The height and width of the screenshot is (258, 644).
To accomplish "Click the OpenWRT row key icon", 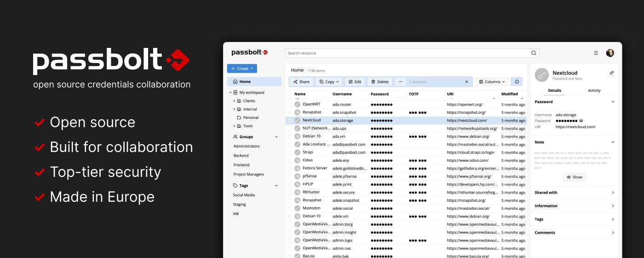I will click(x=297, y=105).
